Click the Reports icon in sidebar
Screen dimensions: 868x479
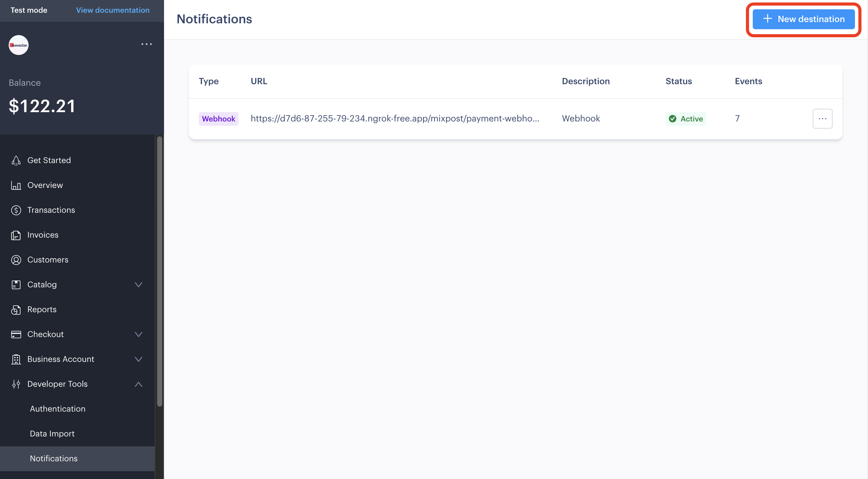16,310
